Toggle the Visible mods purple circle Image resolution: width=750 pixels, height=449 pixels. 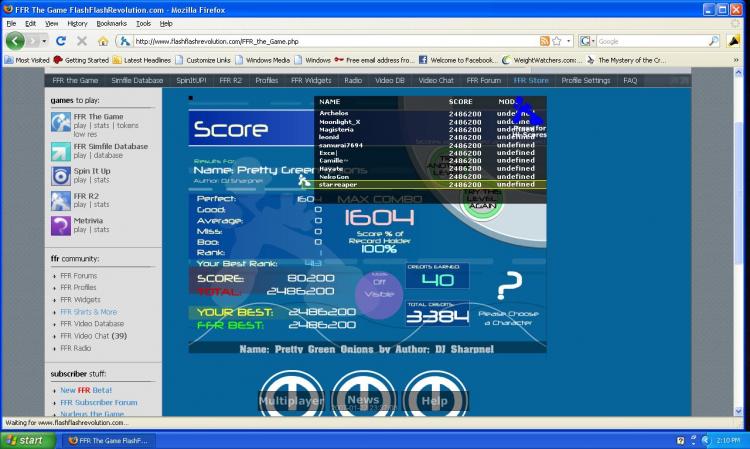point(379,294)
